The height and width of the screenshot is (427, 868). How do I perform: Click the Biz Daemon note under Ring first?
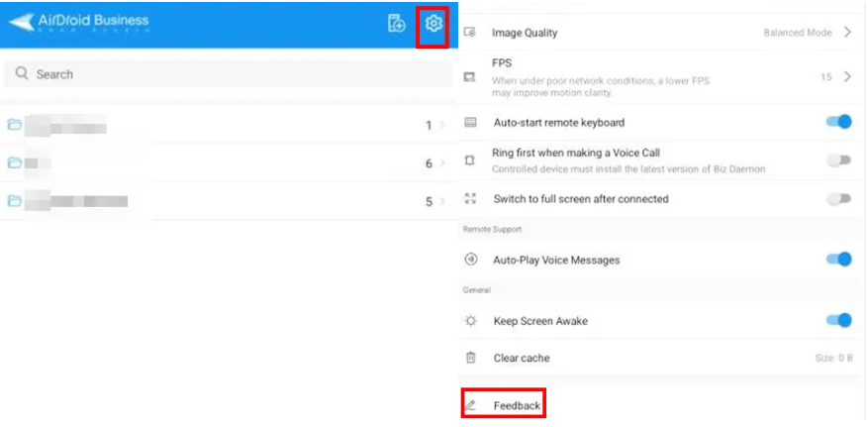coord(628,168)
